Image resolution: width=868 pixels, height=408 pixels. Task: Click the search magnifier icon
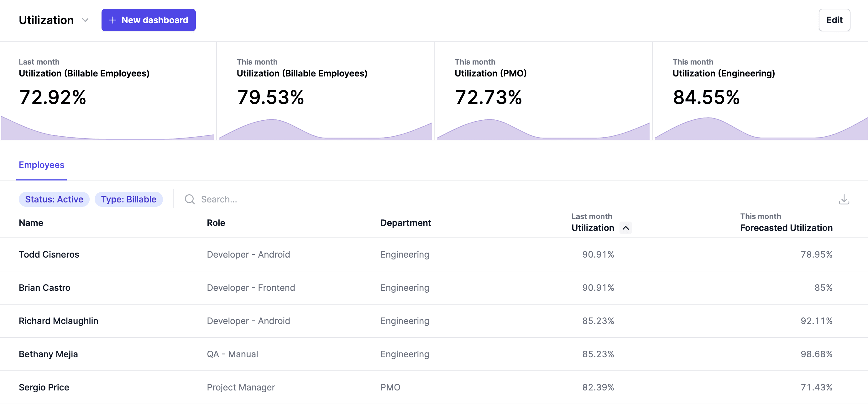[190, 199]
